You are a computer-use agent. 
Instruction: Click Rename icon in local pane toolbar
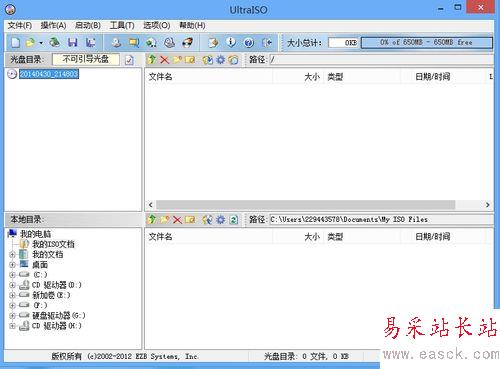190,220
